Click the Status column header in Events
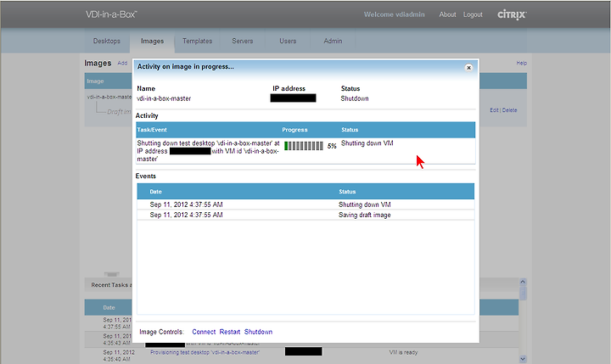 coord(347,192)
